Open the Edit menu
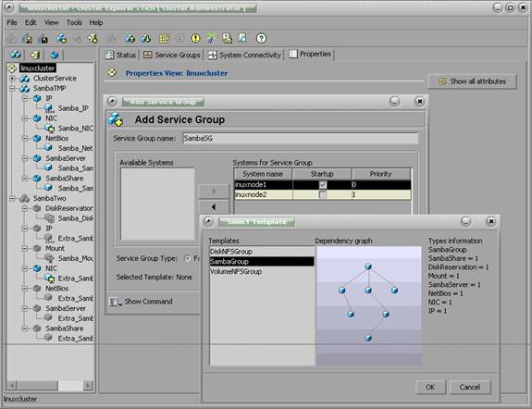532x409 pixels. (x=31, y=23)
